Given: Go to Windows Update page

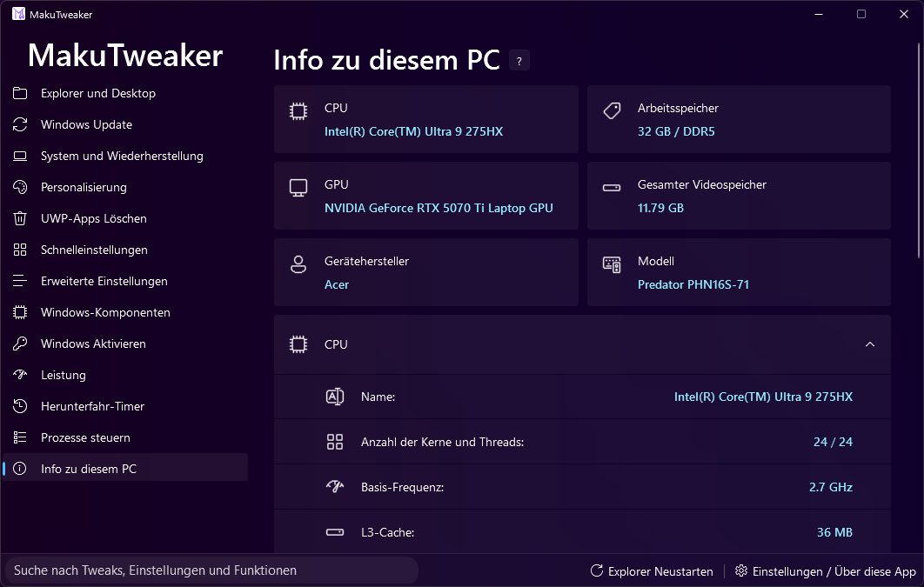Looking at the screenshot, I should point(125,124).
